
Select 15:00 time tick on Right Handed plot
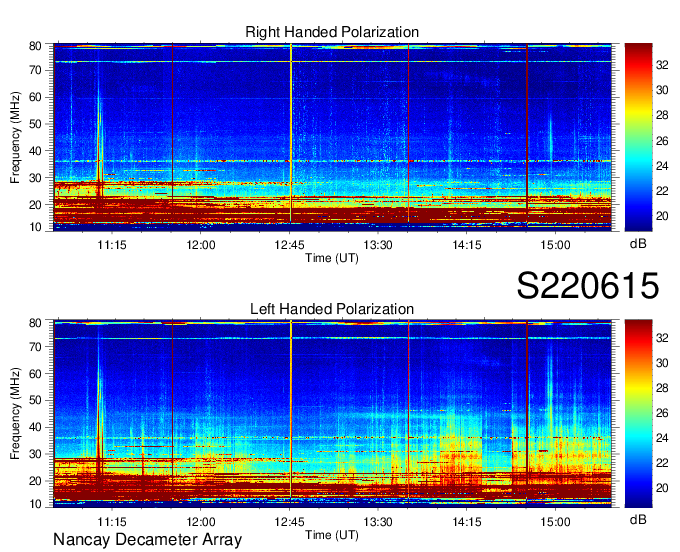555,245
